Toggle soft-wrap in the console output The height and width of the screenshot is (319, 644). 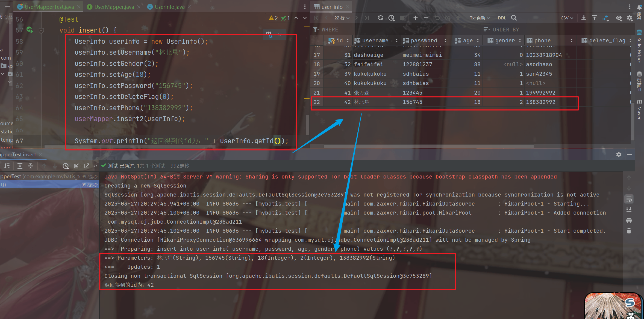629,199
